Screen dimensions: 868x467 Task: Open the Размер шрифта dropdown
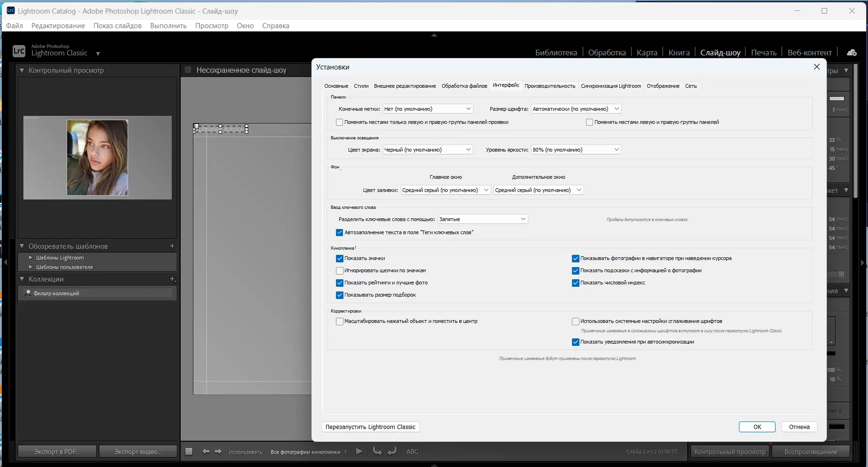tap(576, 109)
